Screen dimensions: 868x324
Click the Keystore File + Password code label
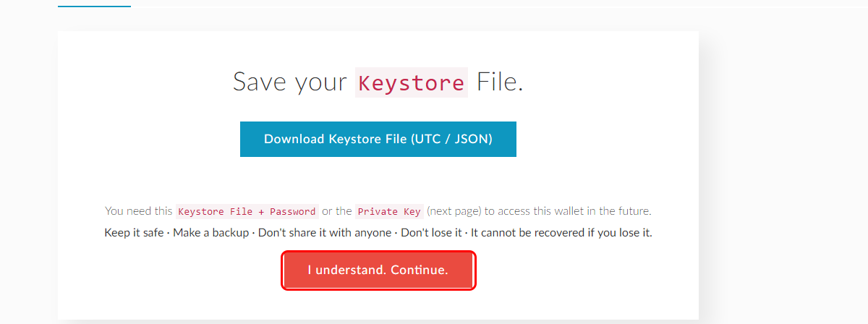pos(247,212)
